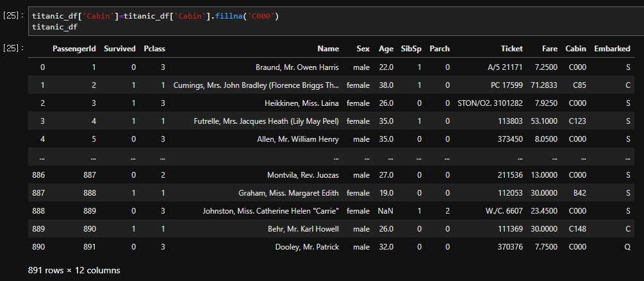This screenshot has width=644, height=281.
Task: Select the Ticket column header
Action: click(x=512, y=49)
